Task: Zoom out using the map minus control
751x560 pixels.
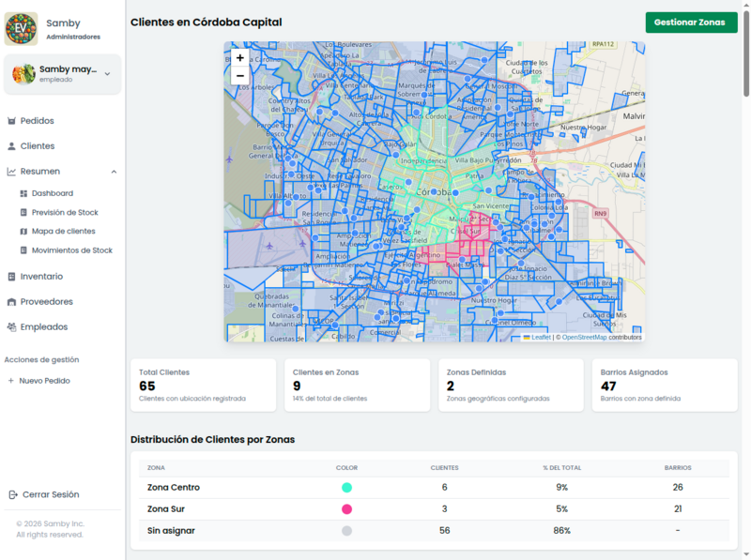Action: coord(239,75)
